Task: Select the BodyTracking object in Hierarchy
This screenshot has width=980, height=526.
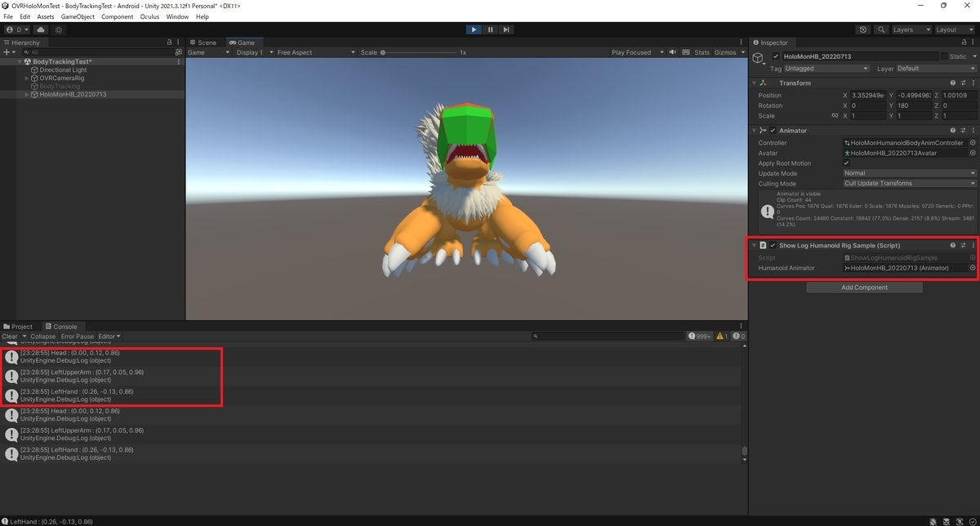Action: 60,87
